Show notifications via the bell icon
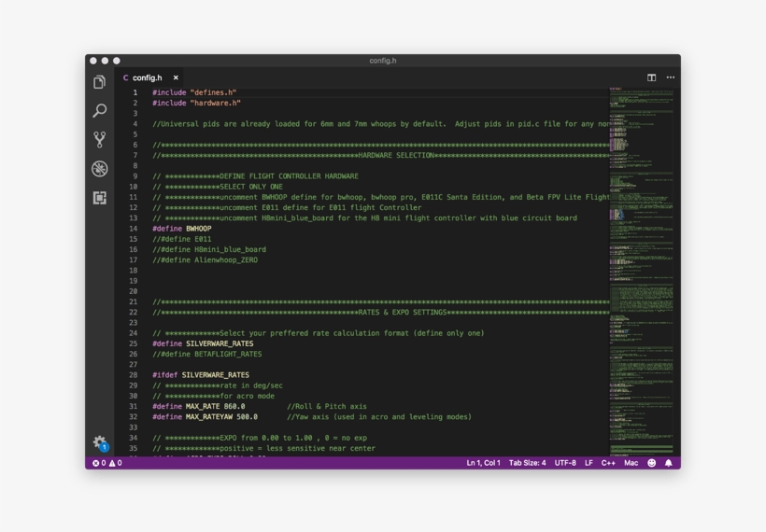Image resolution: width=766 pixels, height=532 pixels. 668,463
